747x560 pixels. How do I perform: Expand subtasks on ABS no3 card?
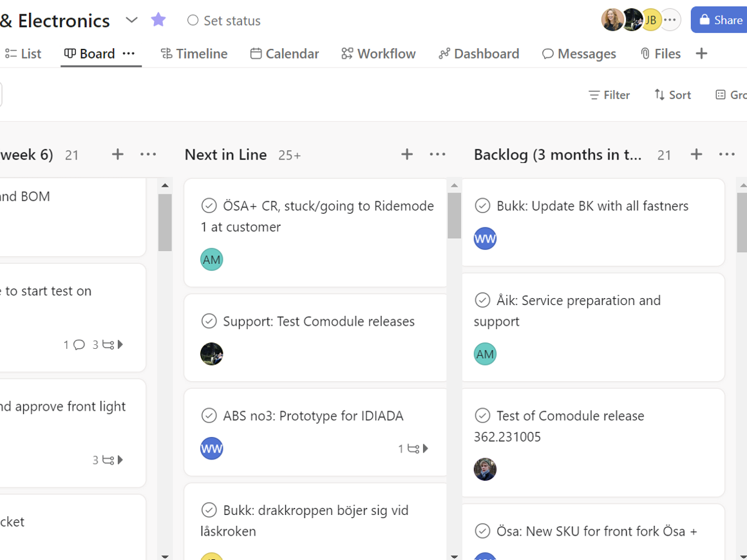click(x=426, y=449)
